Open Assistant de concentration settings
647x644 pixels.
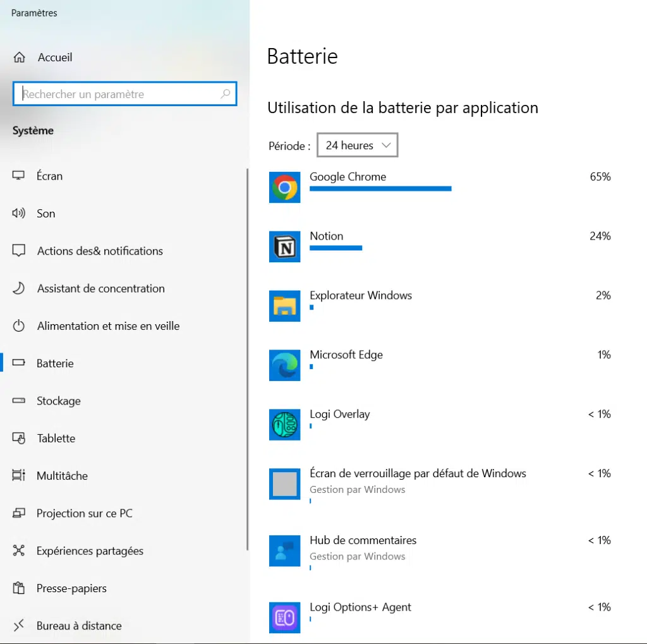[124, 288]
